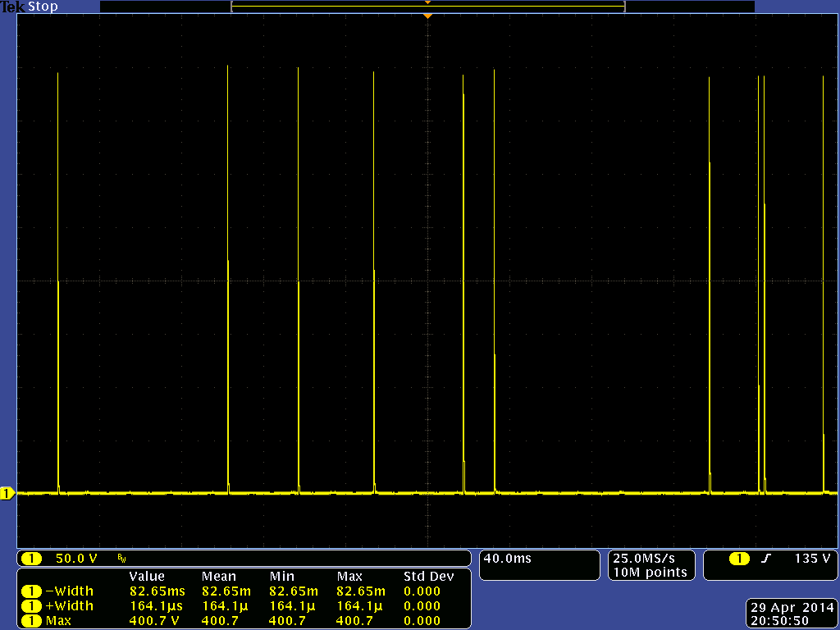
Task: Click the Max column header
Action: click(349, 577)
